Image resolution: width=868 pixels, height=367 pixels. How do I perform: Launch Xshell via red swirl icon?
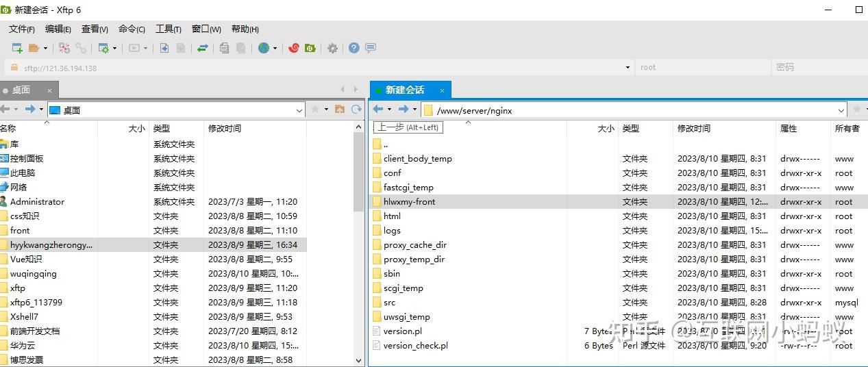coord(294,48)
